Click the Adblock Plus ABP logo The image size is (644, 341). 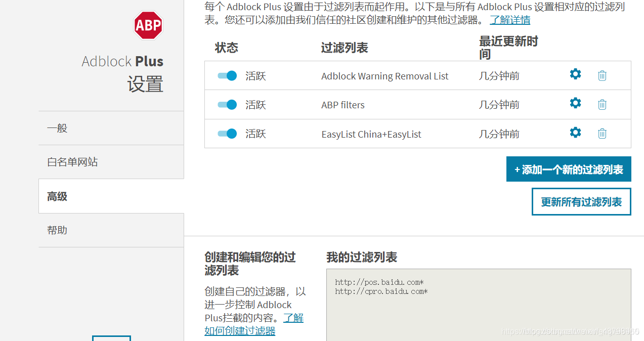tap(148, 25)
